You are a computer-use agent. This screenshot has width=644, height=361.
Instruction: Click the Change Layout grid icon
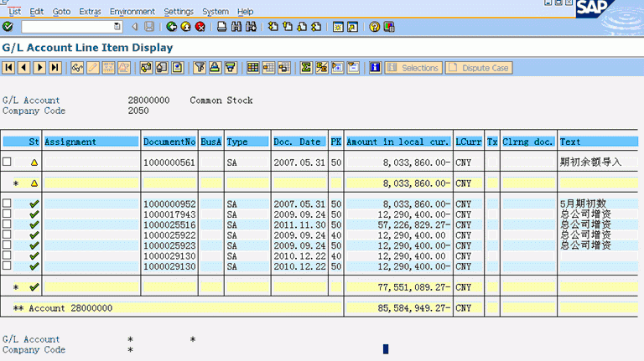[252, 67]
